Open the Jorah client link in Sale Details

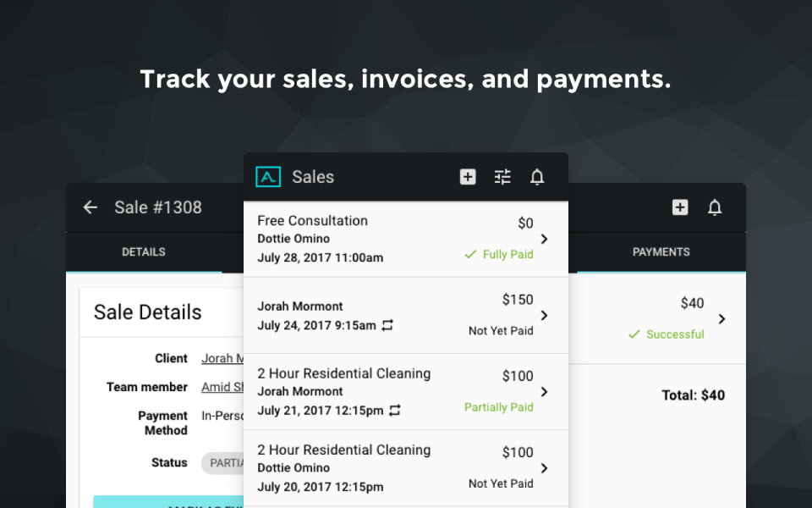pos(222,359)
